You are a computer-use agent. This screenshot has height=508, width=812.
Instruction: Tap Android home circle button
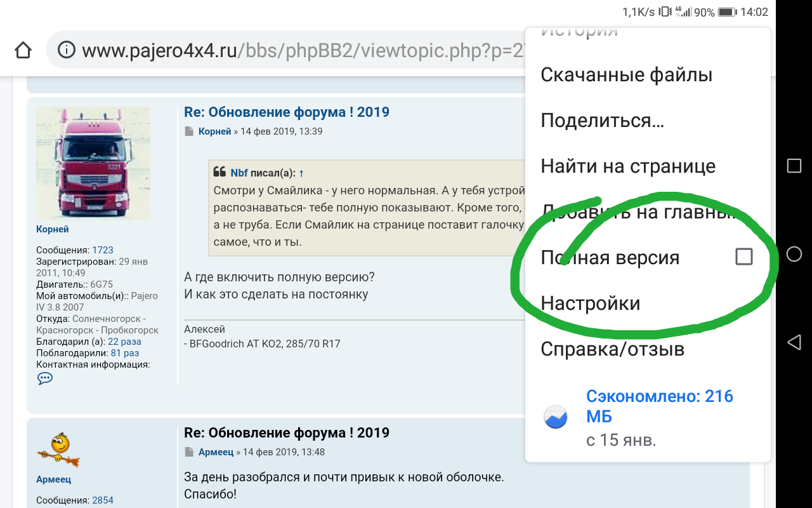[794, 254]
